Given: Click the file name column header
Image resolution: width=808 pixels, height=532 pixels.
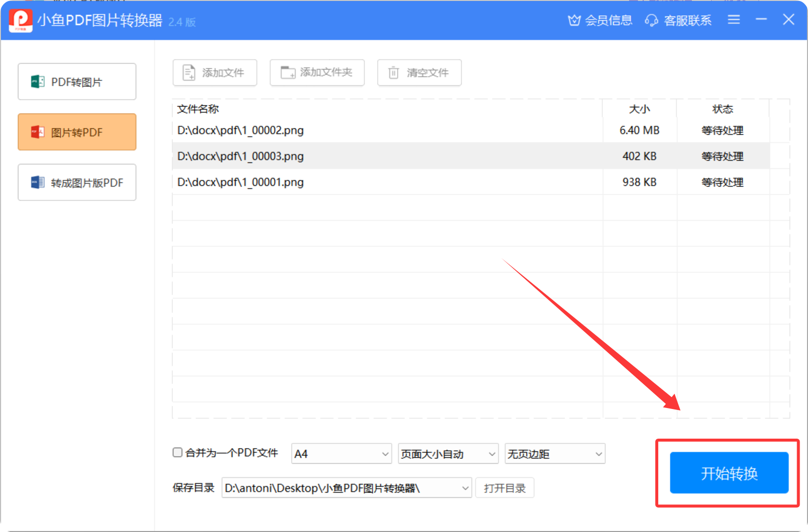Looking at the screenshot, I should (x=198, y=109).
